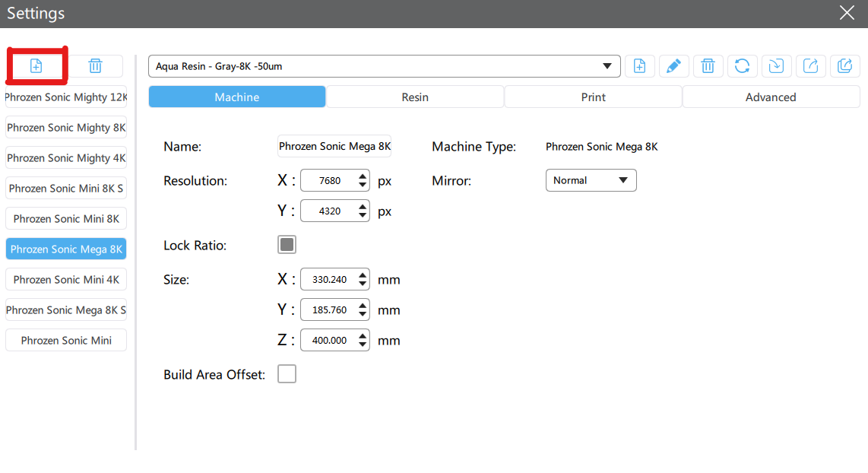Open the Advanced tab
The width and height of the screenshot is (868, 473).
pyautogui.click(x=771, y=97)
